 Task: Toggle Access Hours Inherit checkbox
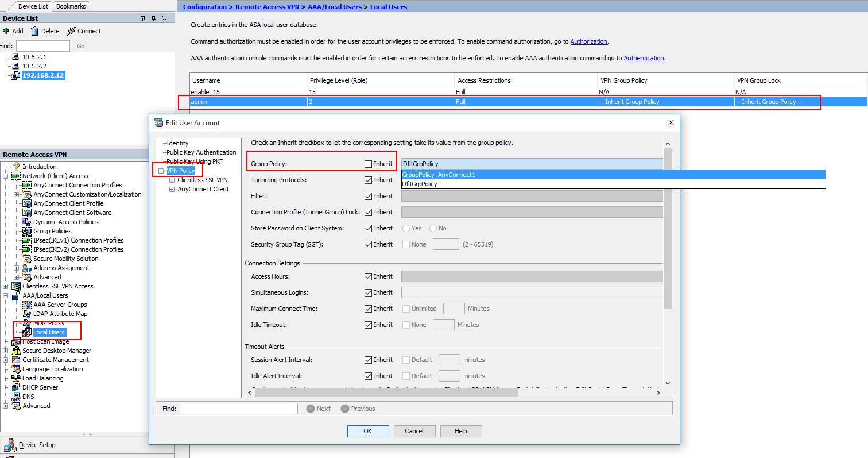point(368,276)
